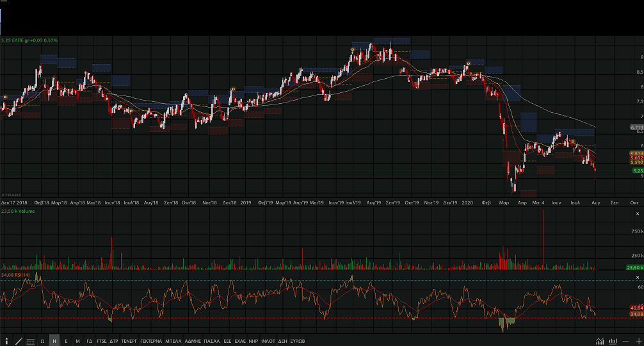Toggle the M monthly timeframe
Image resolution: width=644 pixels, height=346 pixels.
[x=77, y=341]
